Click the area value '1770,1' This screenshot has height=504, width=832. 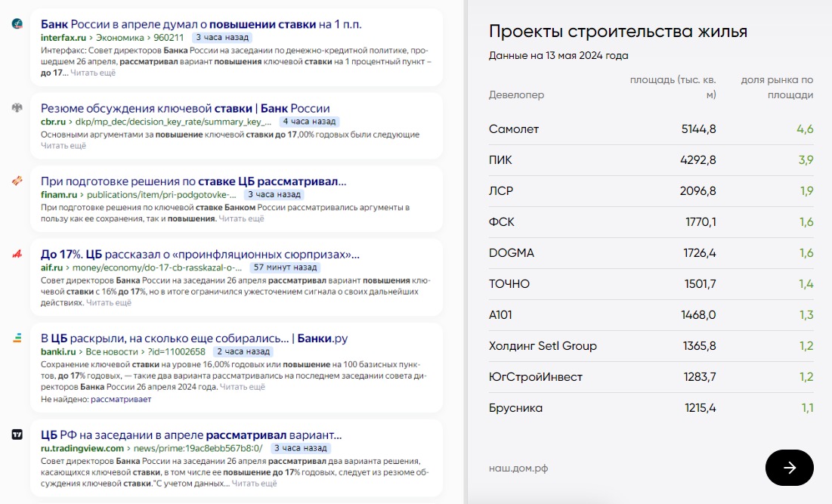pyautogui.click(x=701, y=221)
